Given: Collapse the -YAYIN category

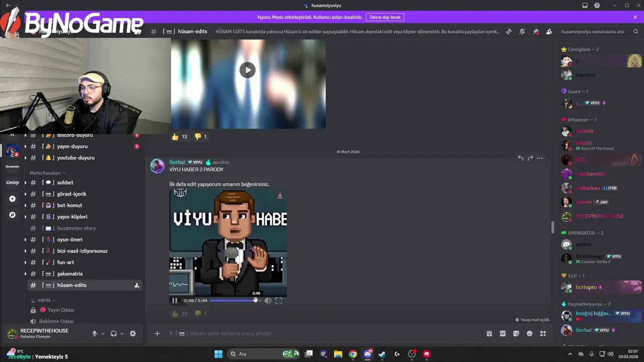Looking at the screenshot, I should pyautogui.click(x=43, y=300).
